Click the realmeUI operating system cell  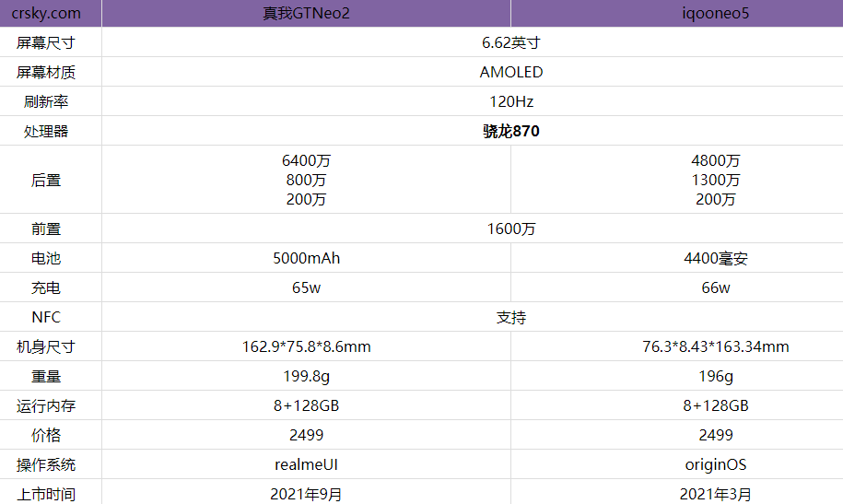306,464
